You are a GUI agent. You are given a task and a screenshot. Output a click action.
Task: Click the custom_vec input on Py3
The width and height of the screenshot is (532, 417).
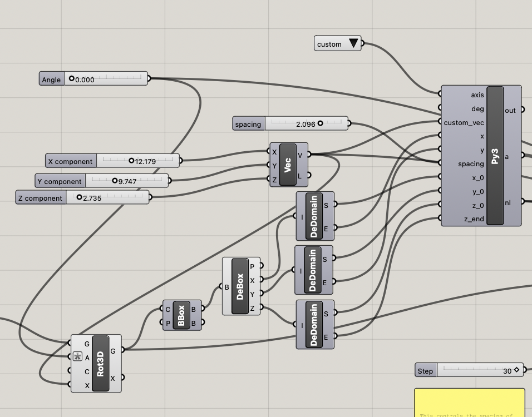coord(464,122)
